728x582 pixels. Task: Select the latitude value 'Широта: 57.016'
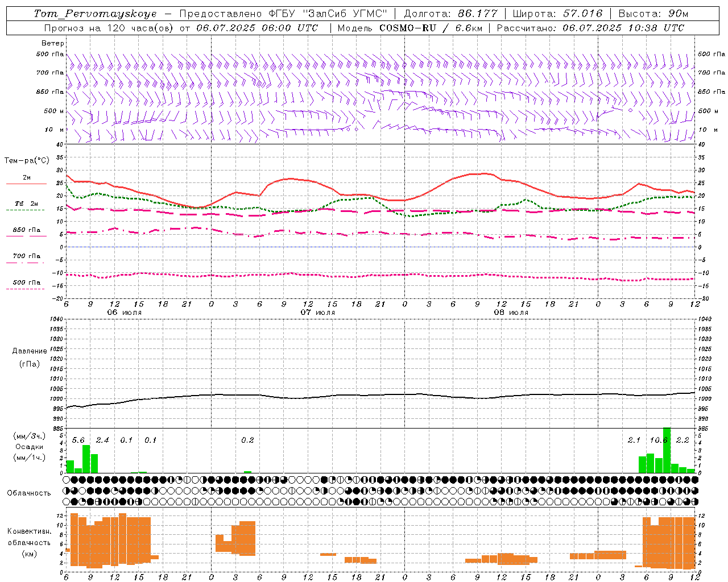point(557,14)
